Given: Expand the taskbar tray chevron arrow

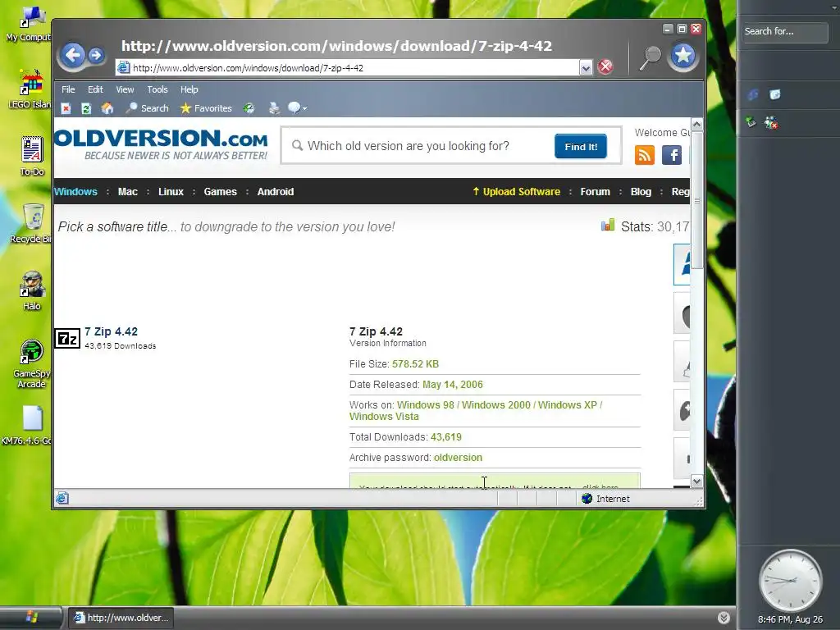Looking at the screenshot, I should 724,618.
